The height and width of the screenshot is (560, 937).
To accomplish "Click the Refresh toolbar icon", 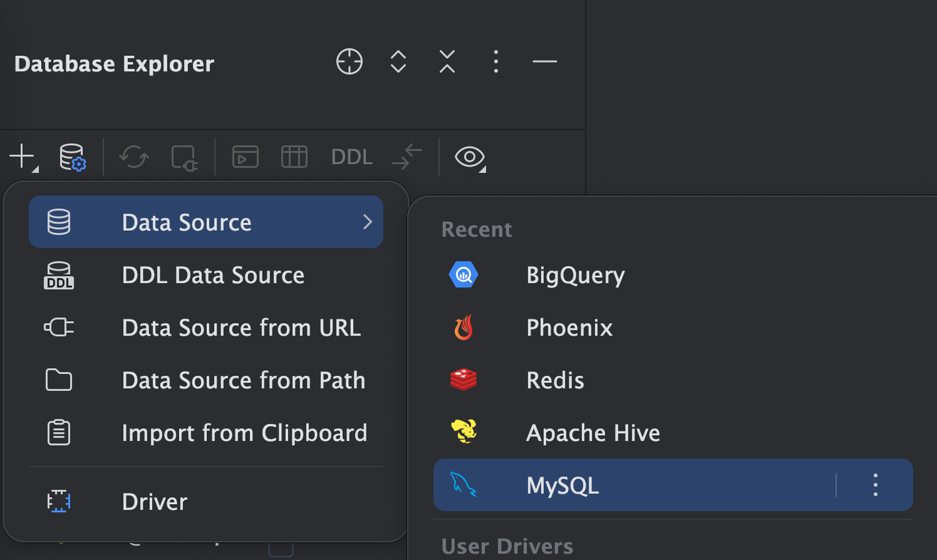I will (134, 157).
